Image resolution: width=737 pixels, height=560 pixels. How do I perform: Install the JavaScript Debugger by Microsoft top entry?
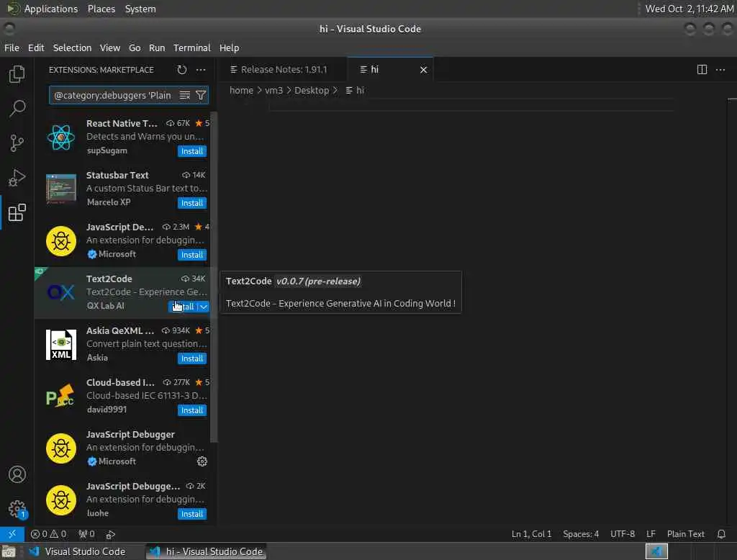[191, 255]
